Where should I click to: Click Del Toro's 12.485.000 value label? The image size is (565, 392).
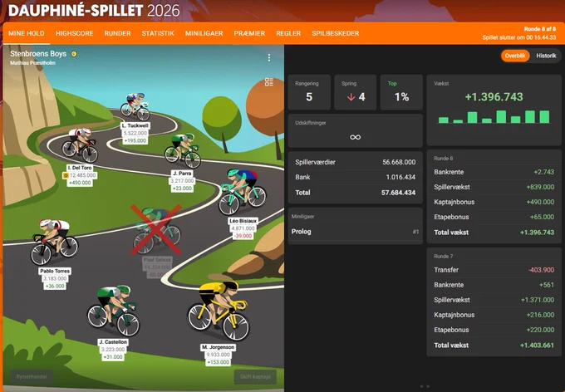point(83,175)
